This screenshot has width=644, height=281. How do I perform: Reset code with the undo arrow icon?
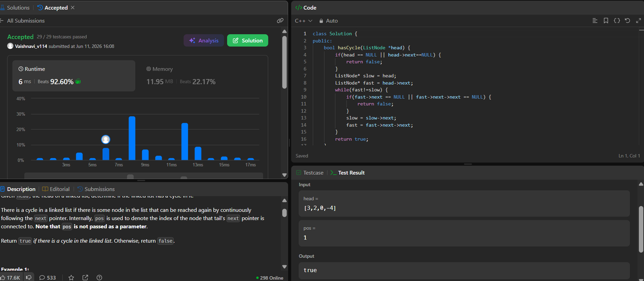point(627,21)
